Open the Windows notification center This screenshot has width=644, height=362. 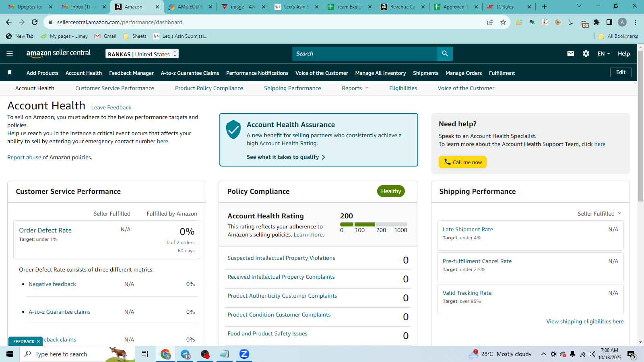631,354
